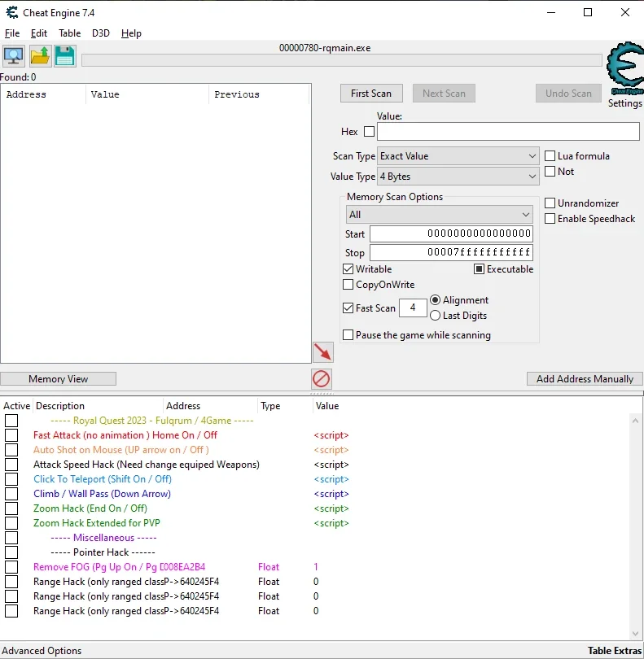
Task: Check Enable Speedhack
Action: tap(550, 219)
